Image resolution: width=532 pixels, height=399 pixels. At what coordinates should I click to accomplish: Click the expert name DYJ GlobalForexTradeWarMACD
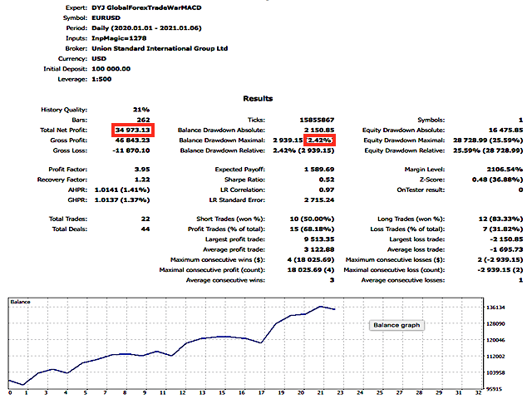[x=146, y=7]
